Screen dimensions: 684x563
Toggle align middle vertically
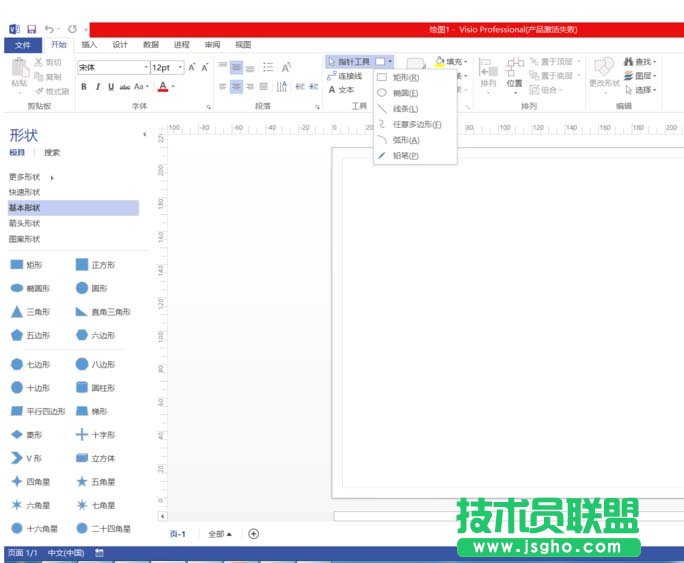tap(236, 67)
